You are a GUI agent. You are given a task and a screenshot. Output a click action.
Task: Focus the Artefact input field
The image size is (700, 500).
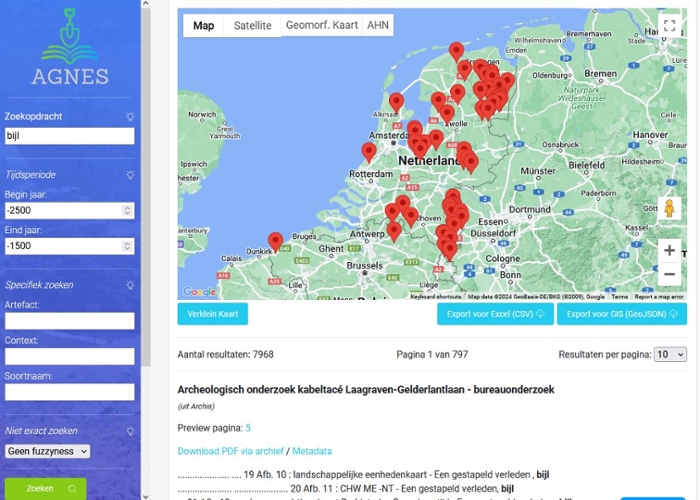pos(70,321)
